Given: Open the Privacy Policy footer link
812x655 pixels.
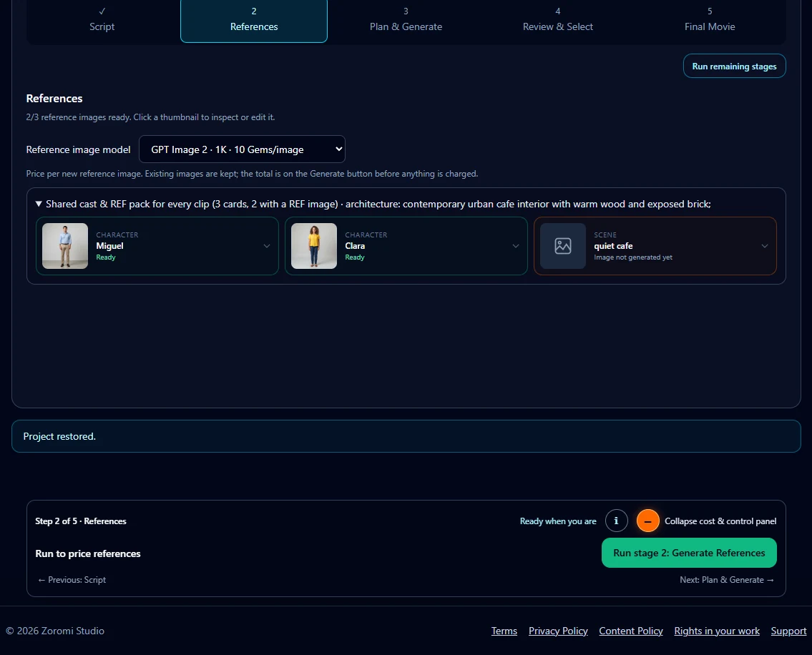Looking at the screenshot, I should (558, 631).
